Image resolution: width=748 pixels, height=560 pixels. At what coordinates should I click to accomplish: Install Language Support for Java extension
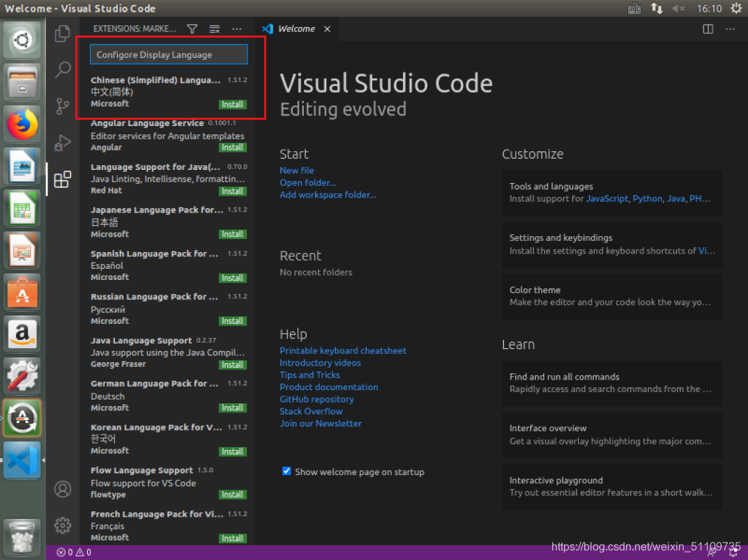(232, 191)
